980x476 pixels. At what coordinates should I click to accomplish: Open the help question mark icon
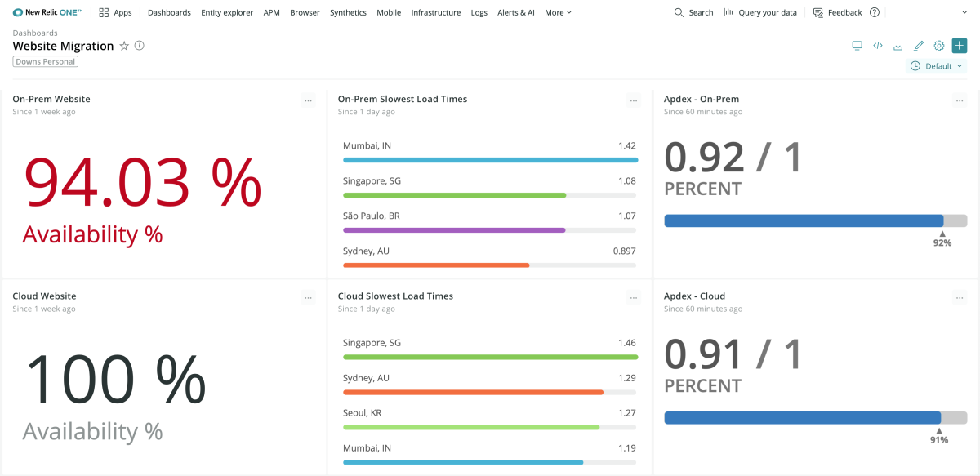pos(875,12)
